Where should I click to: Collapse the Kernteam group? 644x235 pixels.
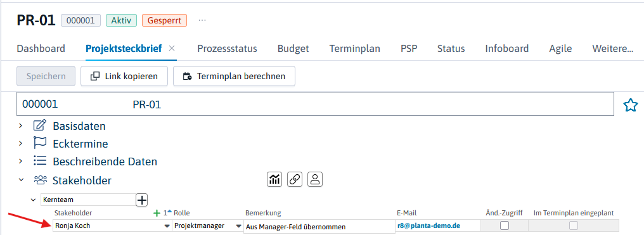point(33,200)
